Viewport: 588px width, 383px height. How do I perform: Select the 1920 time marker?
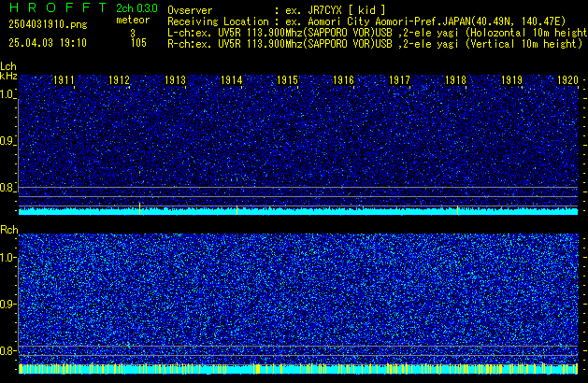(x=567, y=80)
